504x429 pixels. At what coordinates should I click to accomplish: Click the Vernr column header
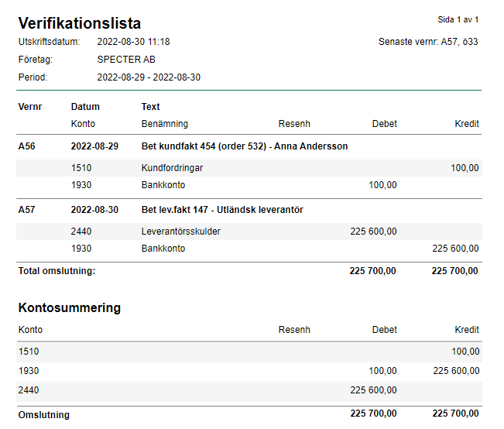coord(30,107)
